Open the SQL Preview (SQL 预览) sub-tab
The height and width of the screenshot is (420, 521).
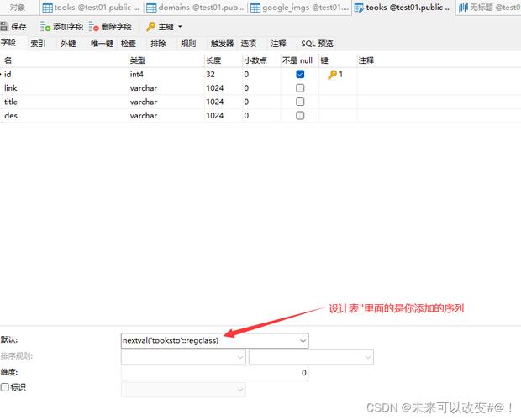317,44
